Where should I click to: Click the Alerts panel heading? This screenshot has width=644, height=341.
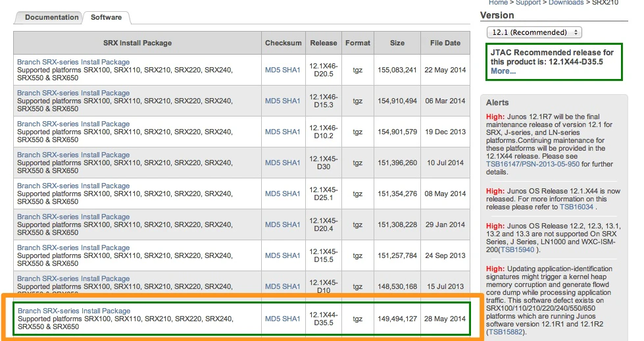click(x=497, y=103)
